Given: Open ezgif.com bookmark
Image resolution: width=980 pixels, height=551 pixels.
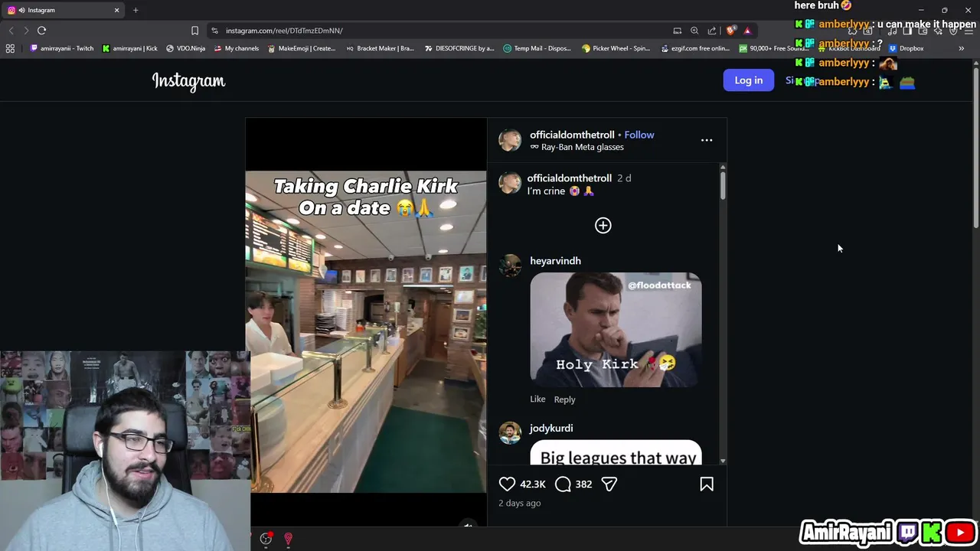Looking at the screenshot, I should (695, 48).
